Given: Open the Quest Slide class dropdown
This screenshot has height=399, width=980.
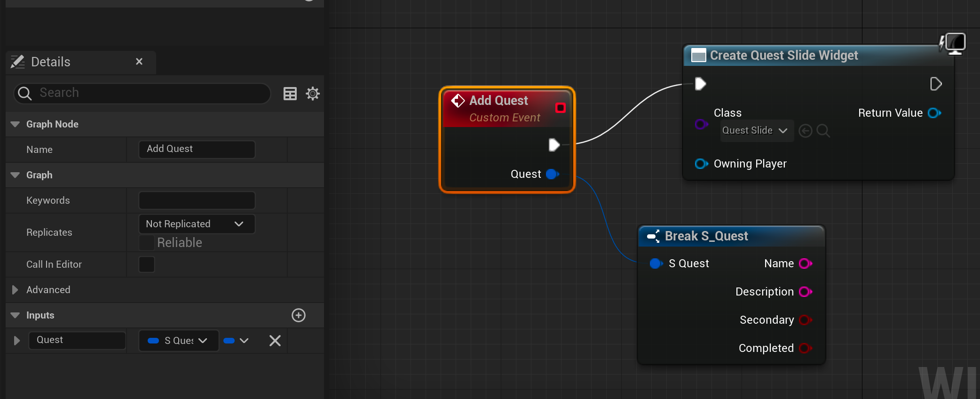Looking at the screenshot, I should tap(757, 131).
